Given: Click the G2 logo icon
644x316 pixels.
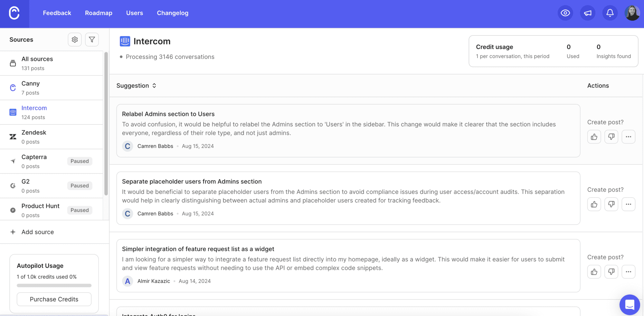Looking at the screenshot, I should click(x=13, y=186).
